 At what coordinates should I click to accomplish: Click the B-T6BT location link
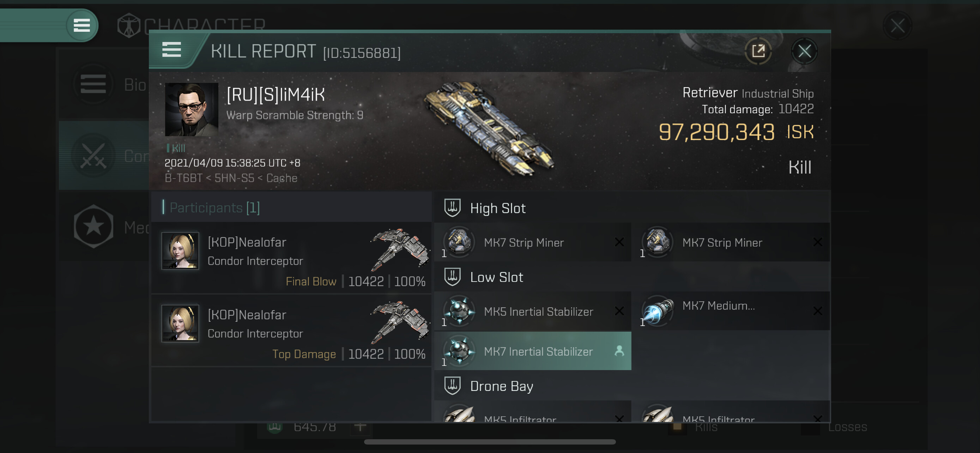coord(183,178)
